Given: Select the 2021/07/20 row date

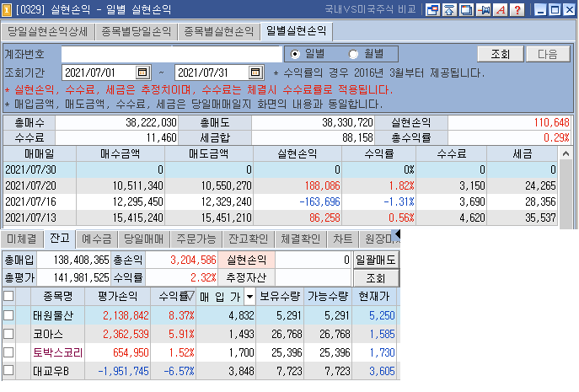Looking at the screenshot, I should click(x=30, y=185).
